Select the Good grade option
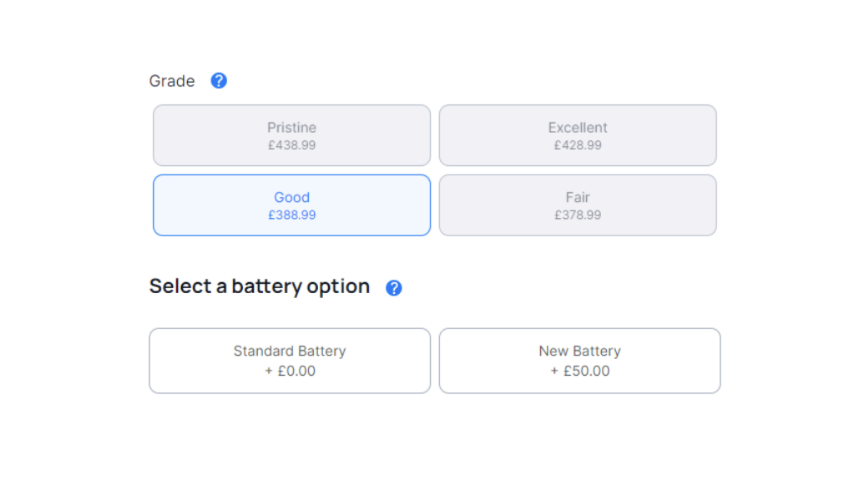The image size is (868, 488). (x=292, y=205)
